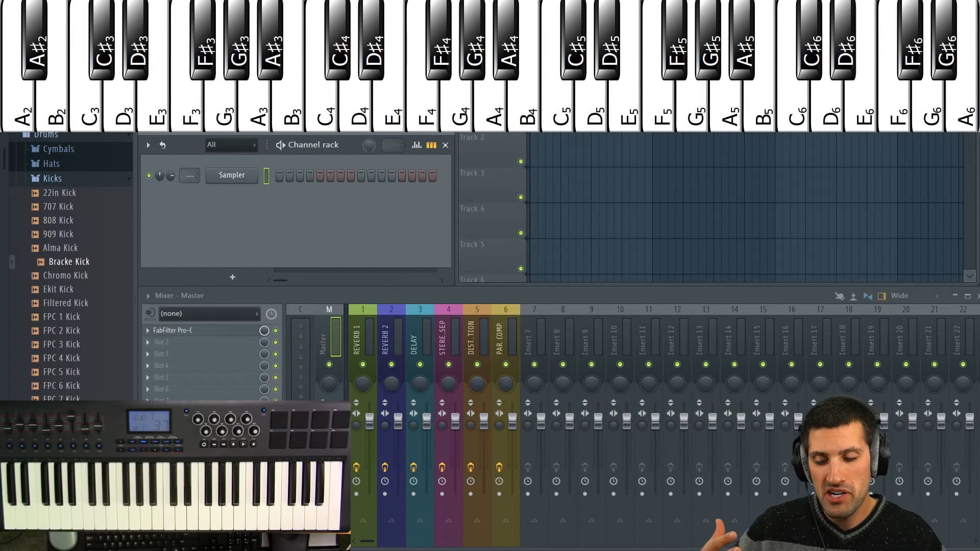Open the Sampler channel button
The width and height of the screenshot is (980, 551).
click(x=232, y=175)
